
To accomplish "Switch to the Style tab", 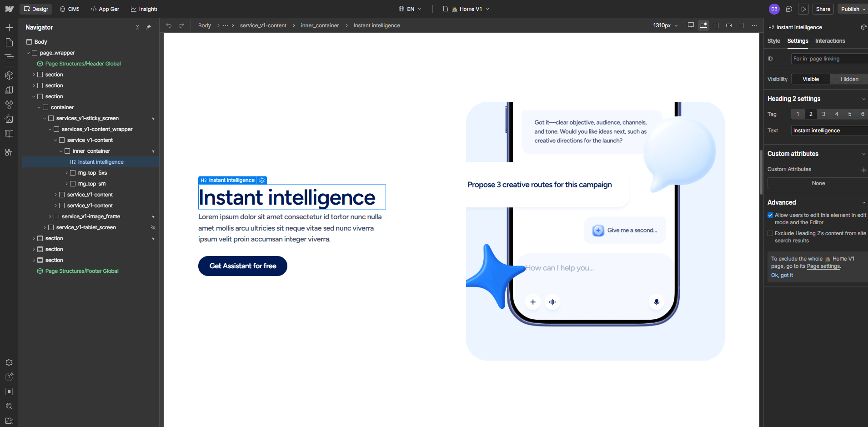I will [x=773, y=41].
